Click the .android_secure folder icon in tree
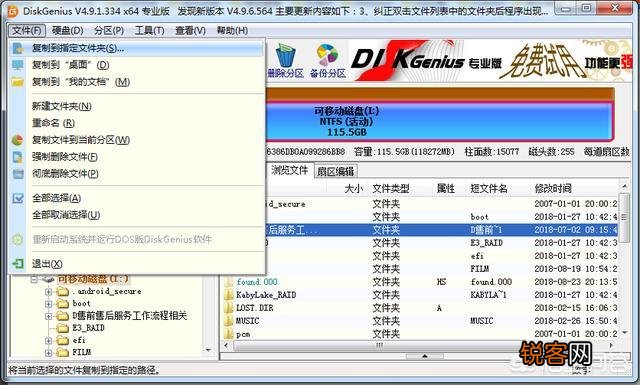Screen dimensions: 640x385 [62, 292]
